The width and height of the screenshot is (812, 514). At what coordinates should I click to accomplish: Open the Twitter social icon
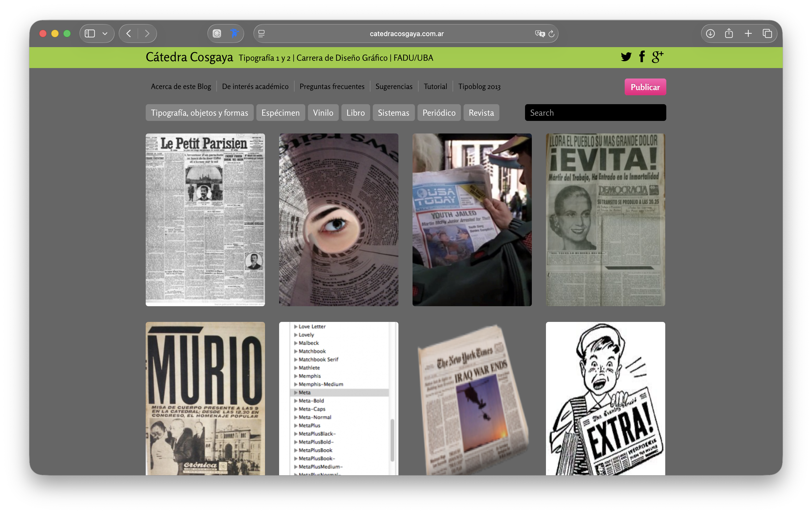click(x=626, y=57)
